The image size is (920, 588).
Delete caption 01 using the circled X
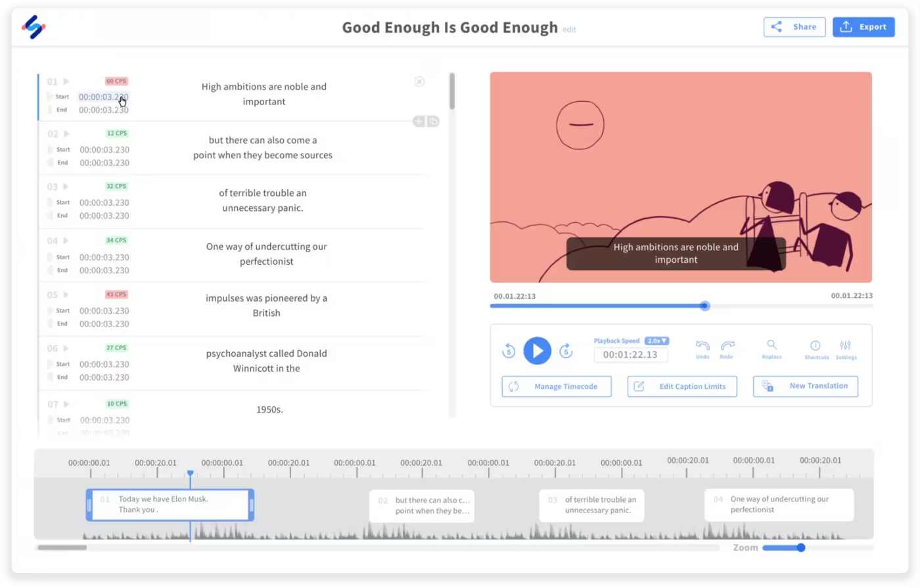point(419,81)
